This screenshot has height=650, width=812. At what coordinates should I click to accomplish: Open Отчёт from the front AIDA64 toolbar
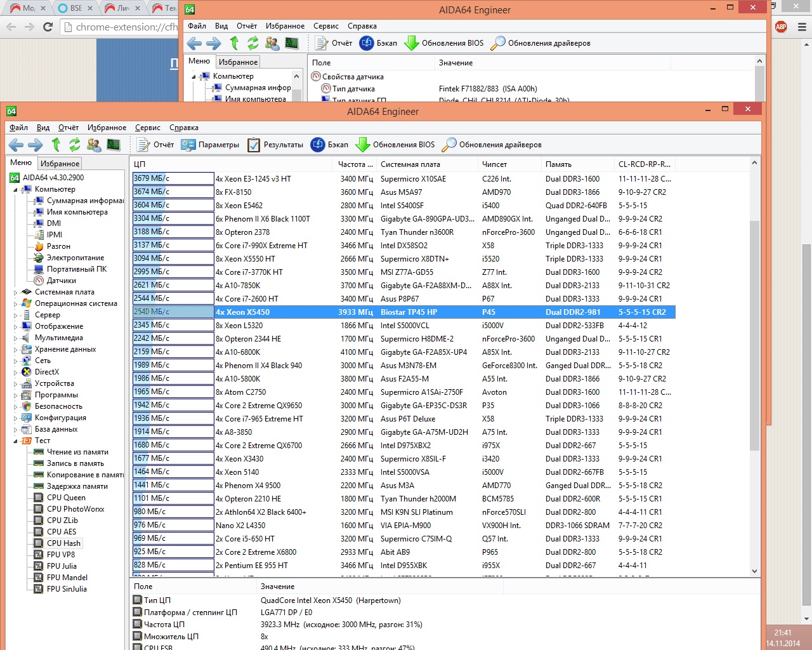tap(155, 145)
